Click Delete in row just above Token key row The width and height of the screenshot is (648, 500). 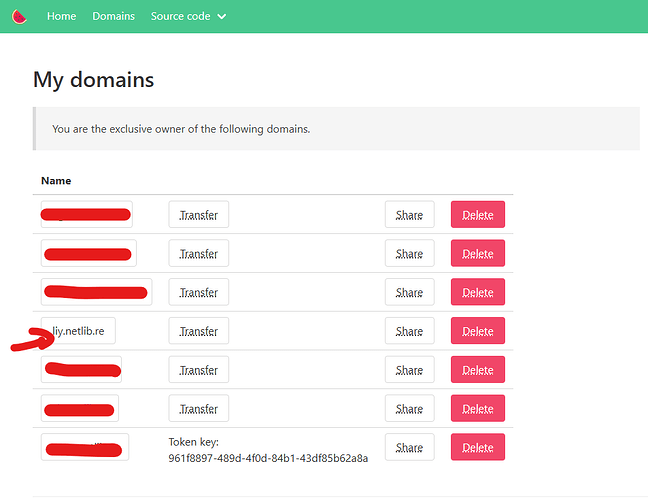(x=478, y=408)
